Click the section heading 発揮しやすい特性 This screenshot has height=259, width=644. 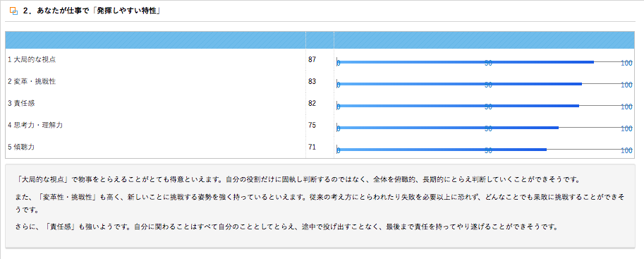(x=92, y=11)
